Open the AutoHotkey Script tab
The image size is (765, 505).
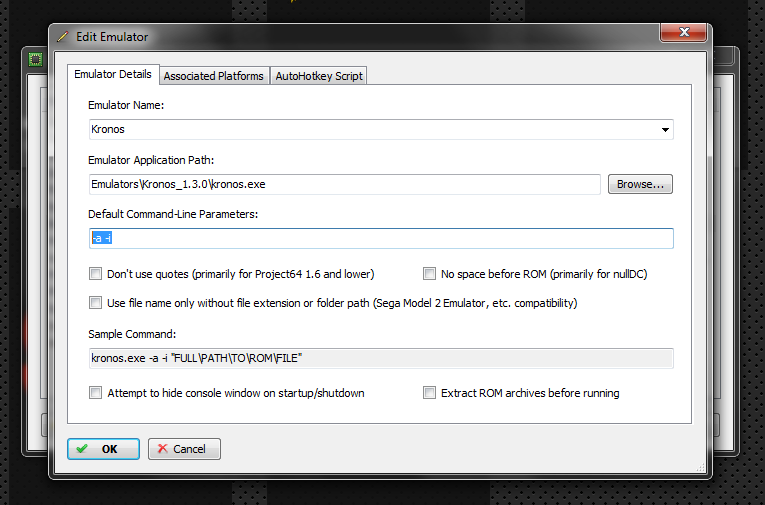319,76
